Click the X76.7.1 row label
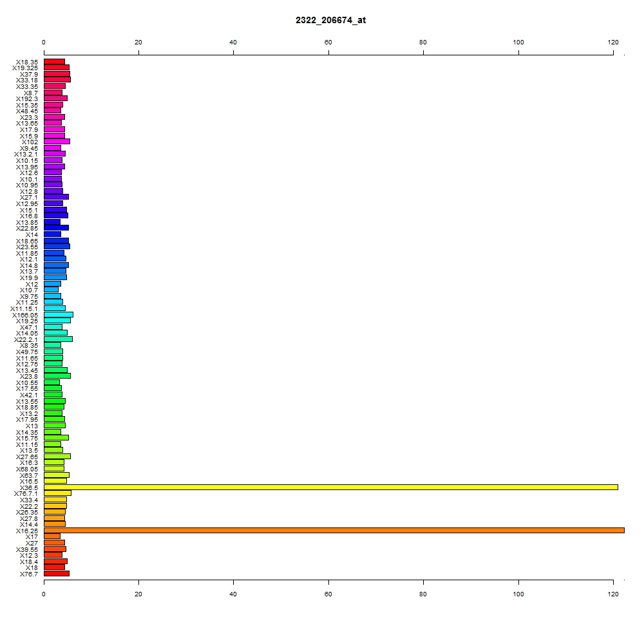The image size is (644, 644). pos(26,494)
